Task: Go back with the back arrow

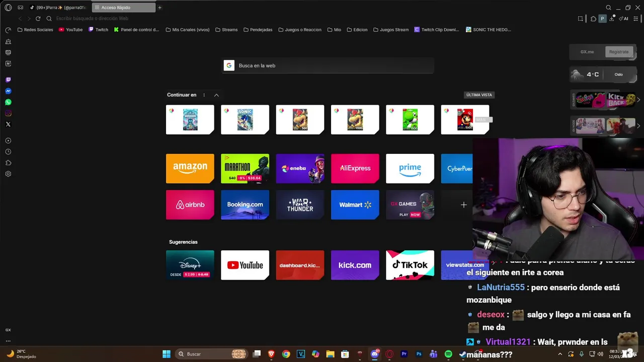Action: [20, 19]
